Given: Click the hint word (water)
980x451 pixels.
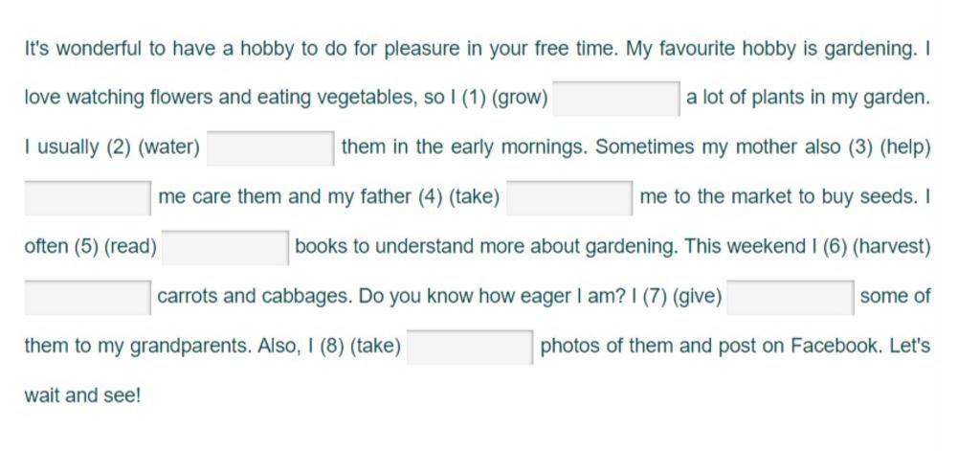Looking at the screenshot, I should [168, 148].
